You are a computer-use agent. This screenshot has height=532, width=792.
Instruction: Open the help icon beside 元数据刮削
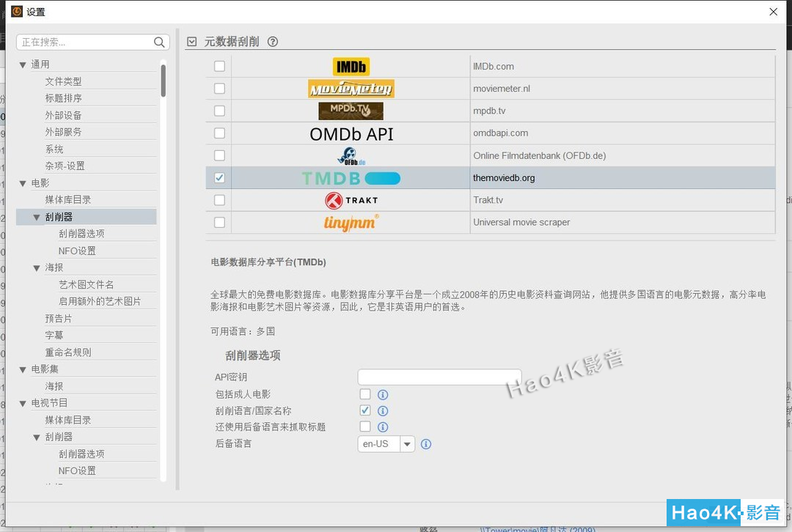(273, 42)
